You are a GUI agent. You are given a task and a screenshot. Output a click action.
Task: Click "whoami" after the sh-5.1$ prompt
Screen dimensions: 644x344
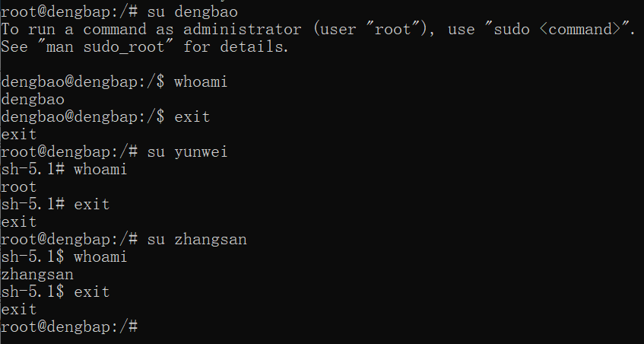pyautogui.click(x=100, y=257)
